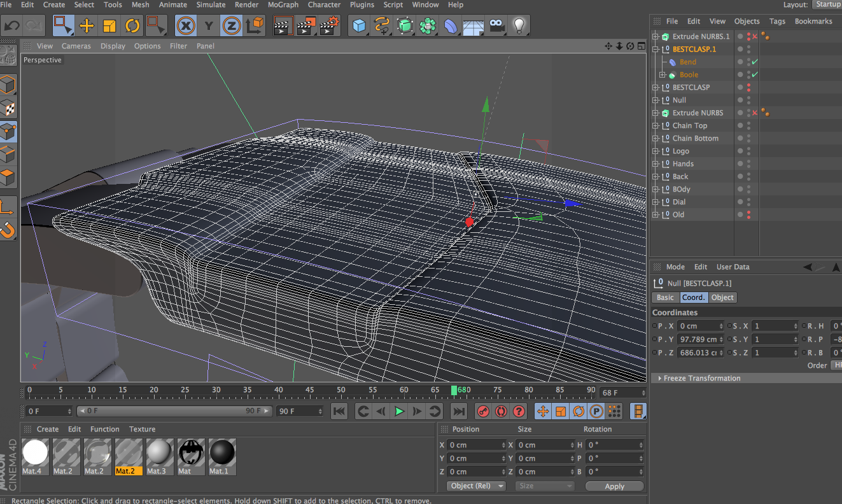
Task: Click the record keyframe button
Action: (x=483, y=411)
